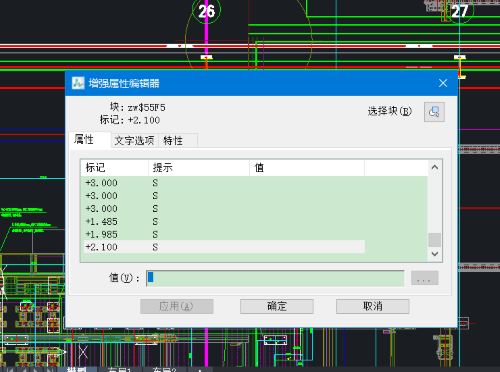Click the attribute list scrollbar thumb
The height and width of the screenshot is (372, 500).
[435, 240]
